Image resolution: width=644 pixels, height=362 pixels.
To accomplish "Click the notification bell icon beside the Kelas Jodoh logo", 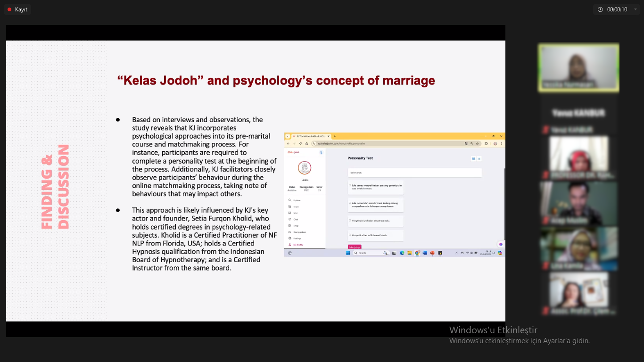I will tap(321, 152).
